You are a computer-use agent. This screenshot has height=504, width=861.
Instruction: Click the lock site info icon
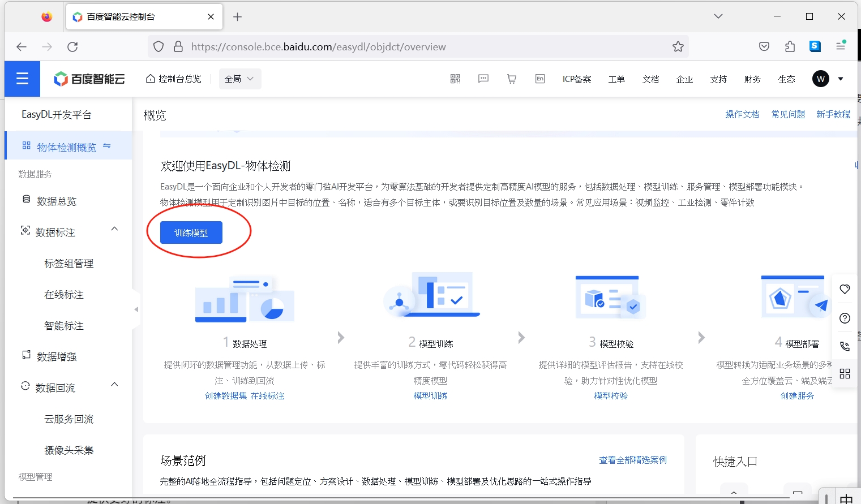(x=178, y=47)
